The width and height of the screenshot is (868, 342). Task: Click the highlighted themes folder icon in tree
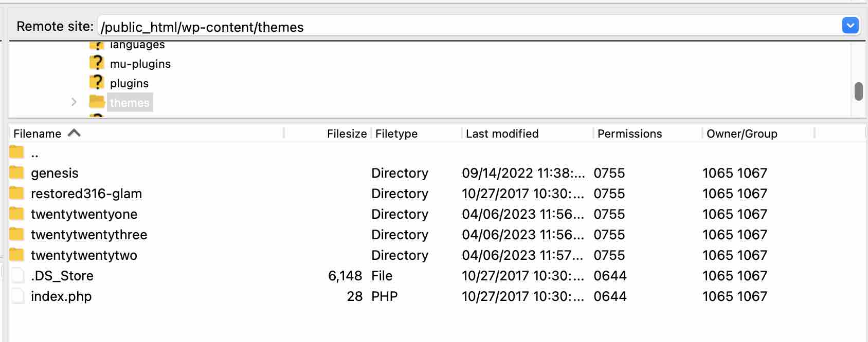tap(98, 102)
